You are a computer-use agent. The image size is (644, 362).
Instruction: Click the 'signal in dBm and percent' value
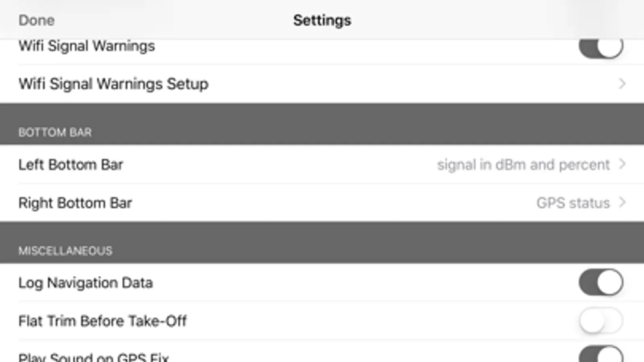tap(523, 165)
